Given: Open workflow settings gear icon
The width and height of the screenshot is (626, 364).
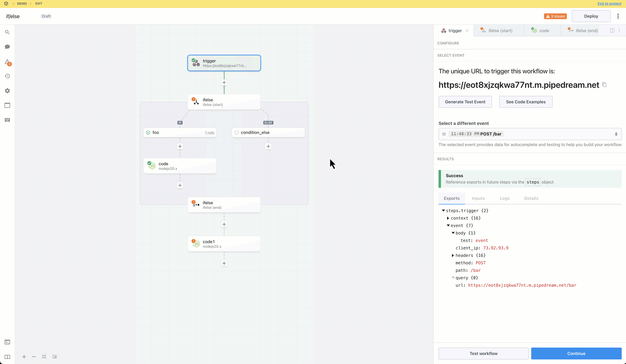Looking at the screenshot, I should pyautogui.click(x=7, y=91).
